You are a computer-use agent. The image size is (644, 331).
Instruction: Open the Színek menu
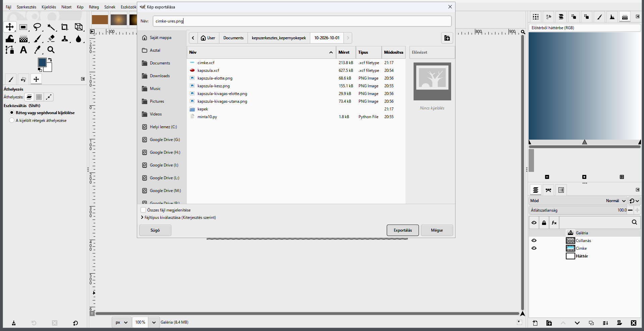(x=110, y=7)
